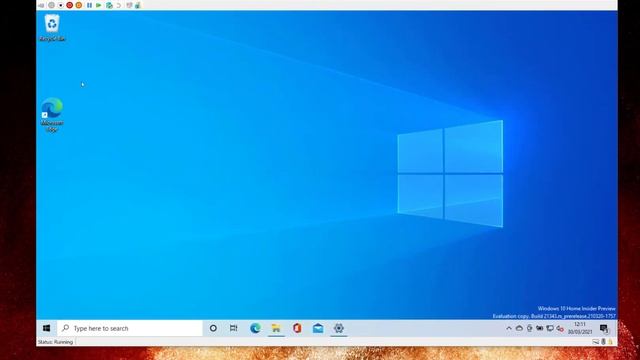
Task: Send Ctrl+Alt+Del using the first toolbar icon
Action: 41,5
